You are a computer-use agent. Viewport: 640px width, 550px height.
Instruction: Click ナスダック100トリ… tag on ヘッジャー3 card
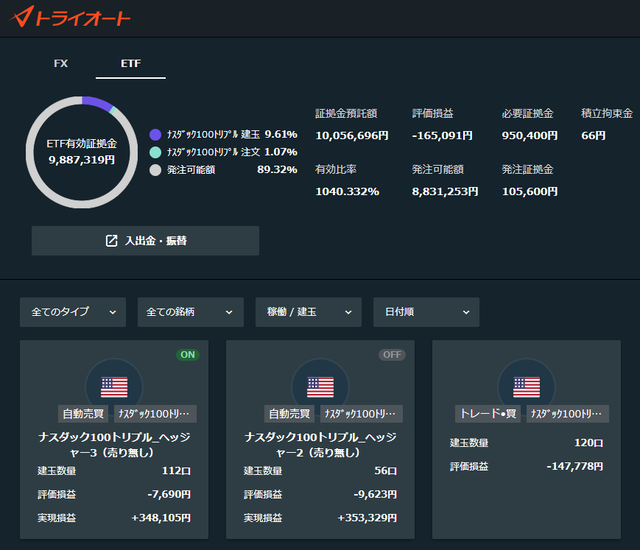coord(155,414)
